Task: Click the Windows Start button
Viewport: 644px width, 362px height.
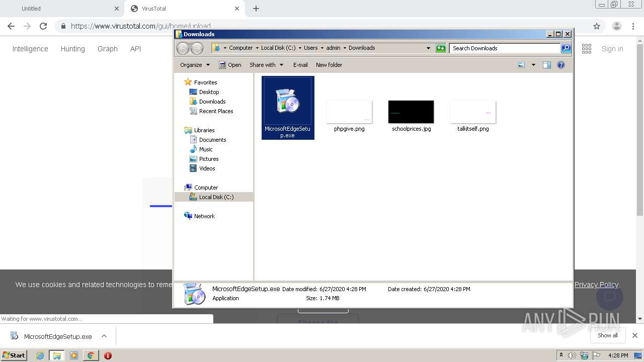Action: [14, 355]
